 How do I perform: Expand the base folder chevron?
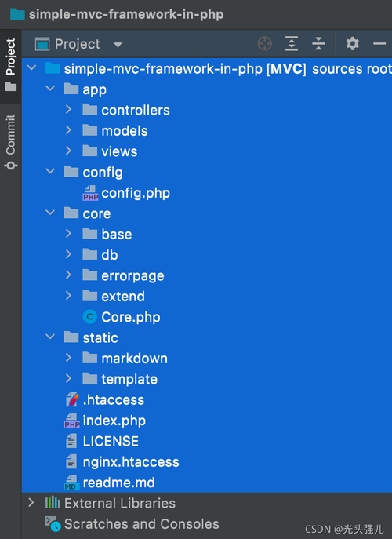coord(68,233)
